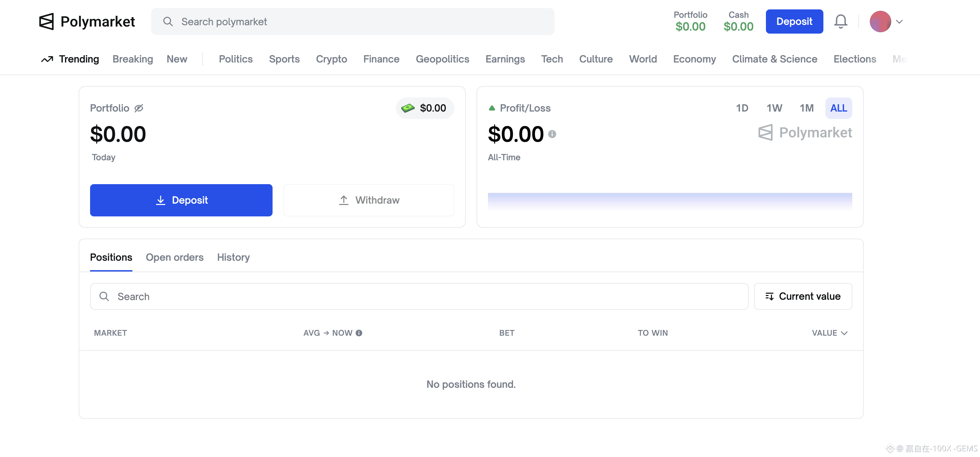980x457 pixels.
Task: Click the trending arrow icon in navigation
Action: [x=47, y=59]
